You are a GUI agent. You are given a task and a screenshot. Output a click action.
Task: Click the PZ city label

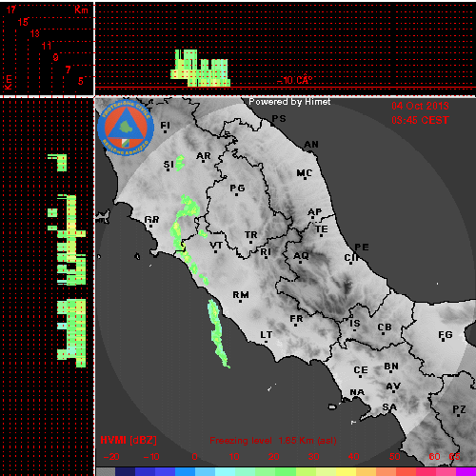pyautogui.click(x=459, y=409)
